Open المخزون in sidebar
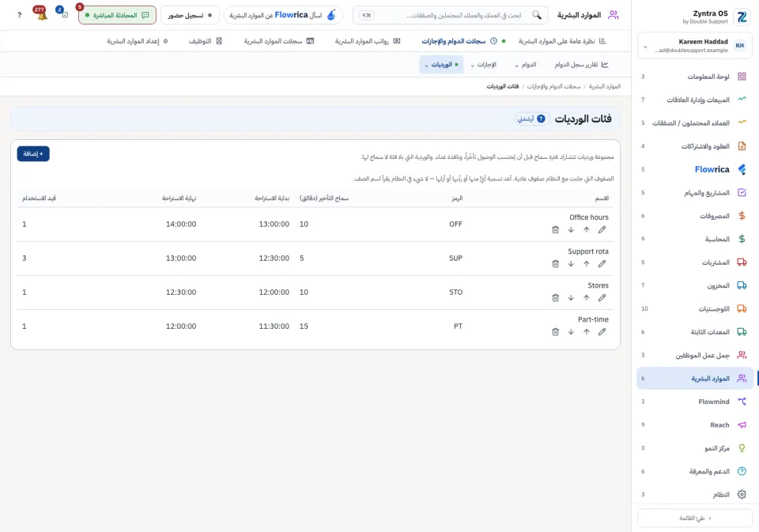Viewport: 759px width, 532px height. click(x=695, y=285)
